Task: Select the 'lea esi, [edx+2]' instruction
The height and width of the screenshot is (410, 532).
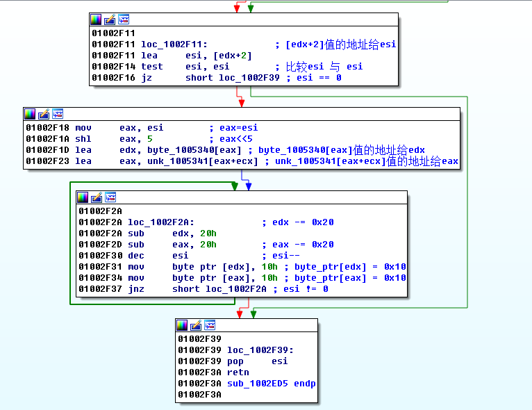Action: tap(197, 56)
